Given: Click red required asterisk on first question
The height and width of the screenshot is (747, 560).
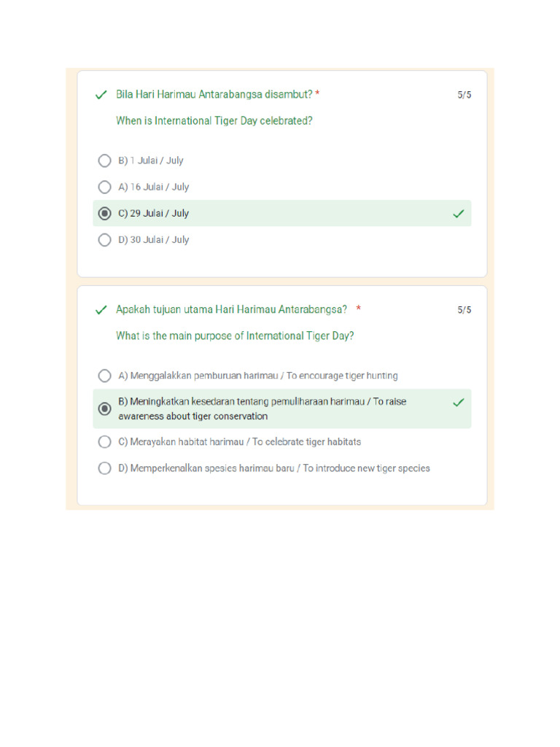Looking at the screenshot, I should pyautogui.click(x=318, y=94).
